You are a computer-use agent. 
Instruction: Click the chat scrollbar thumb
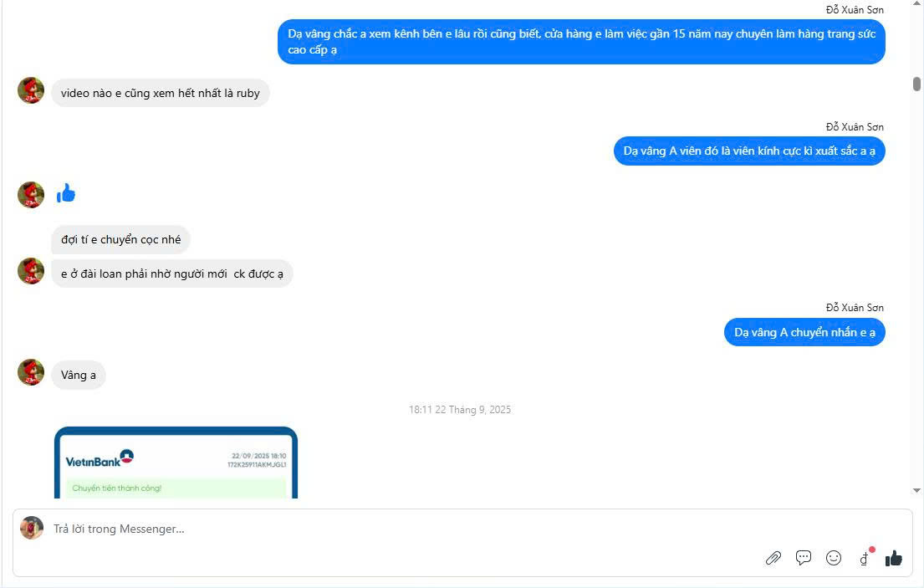(916, 84)
